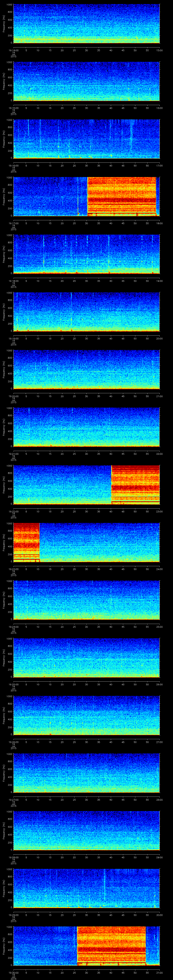Click the 19:30:00 start time label
Screen dimensions: 173x980
(x=13, y=972)
